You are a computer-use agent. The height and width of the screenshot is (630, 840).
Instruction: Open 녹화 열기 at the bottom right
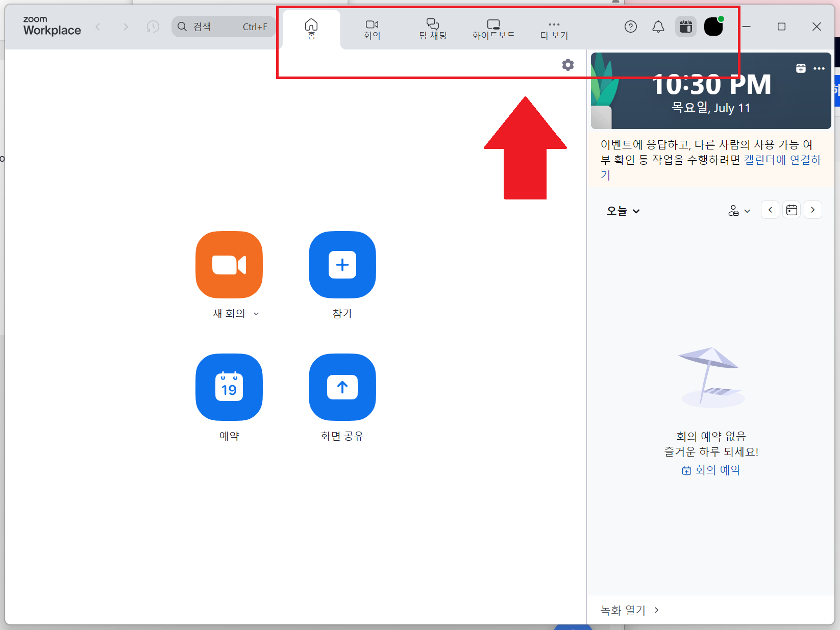(623, 610)
